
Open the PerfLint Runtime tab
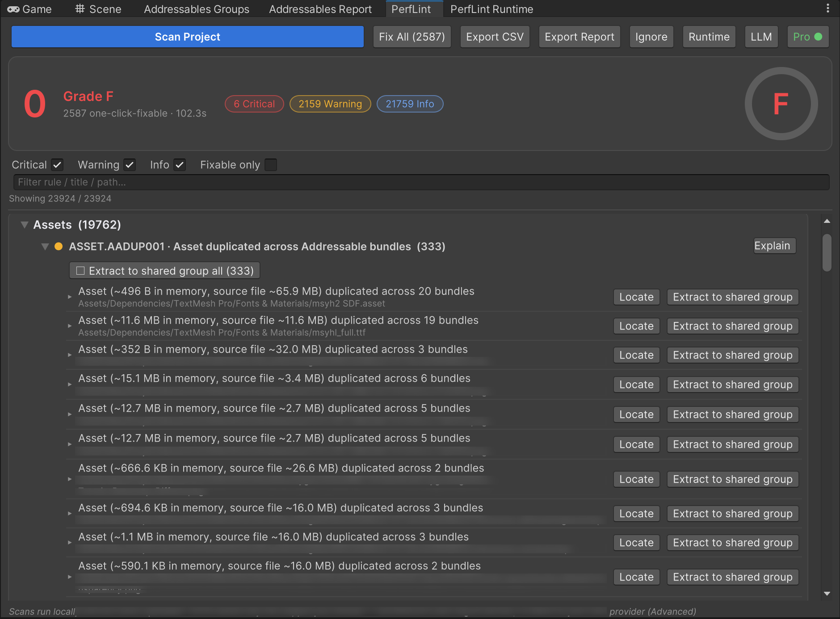(492, 9)
